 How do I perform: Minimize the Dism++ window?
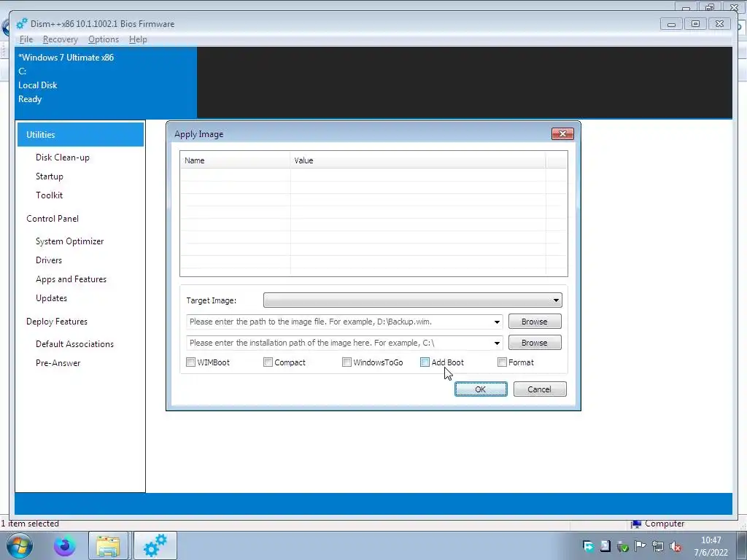click(671, 24)
